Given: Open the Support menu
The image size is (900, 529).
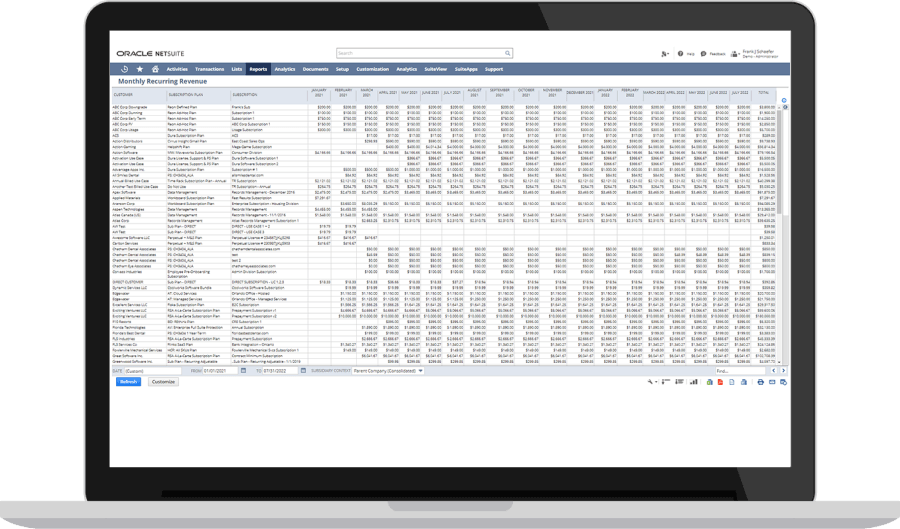Looking at the screenshot, I should click(494, 69).
